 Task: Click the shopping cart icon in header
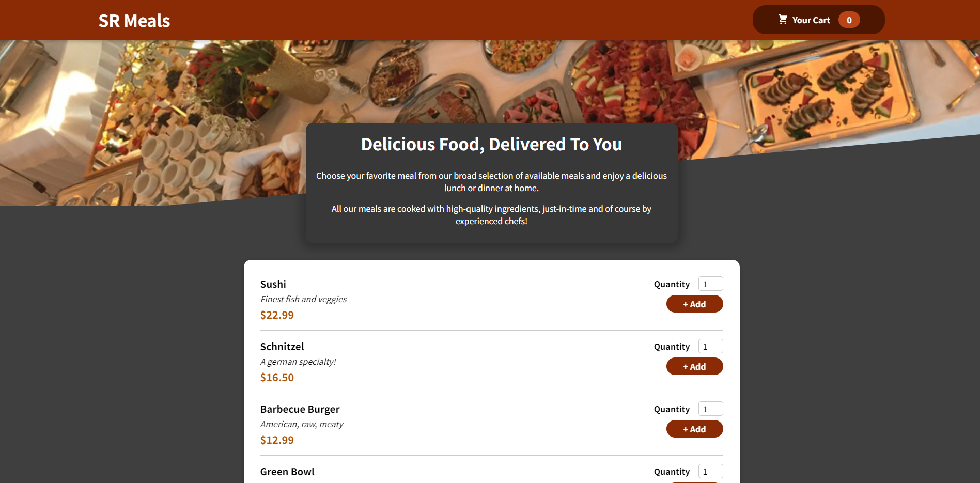[783, 20]
